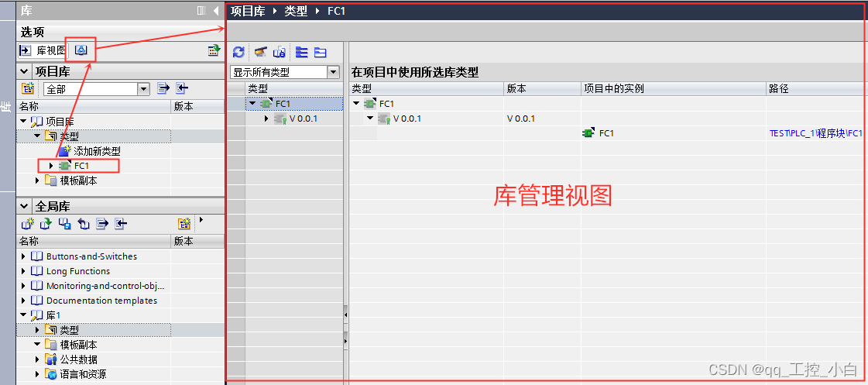Open the overflow arrow in the 全局库 toolbar
The image size is (868, 385).
(201, 220)
